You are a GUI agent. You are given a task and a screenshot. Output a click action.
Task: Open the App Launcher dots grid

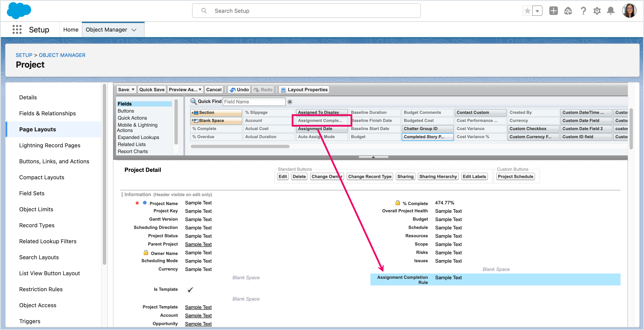coord(17,29)
